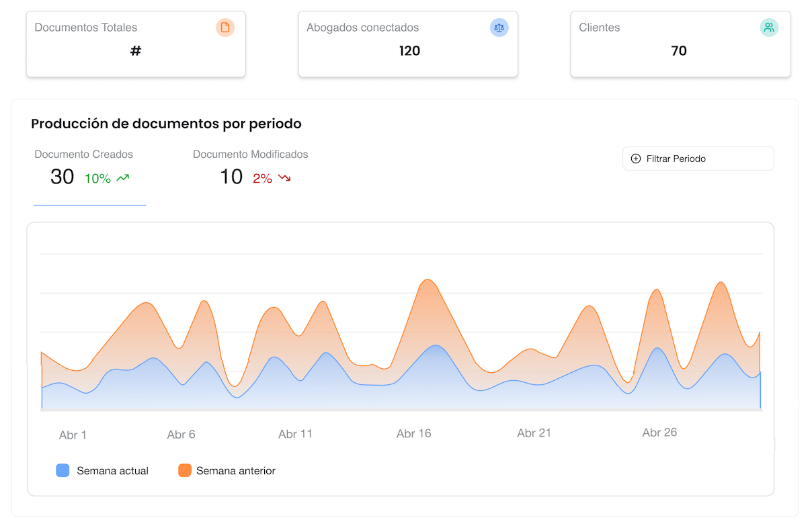This screenshot has height=526, width=812.
Task: Click the Abr 16 label on chart axis
Action: (413, 433)
